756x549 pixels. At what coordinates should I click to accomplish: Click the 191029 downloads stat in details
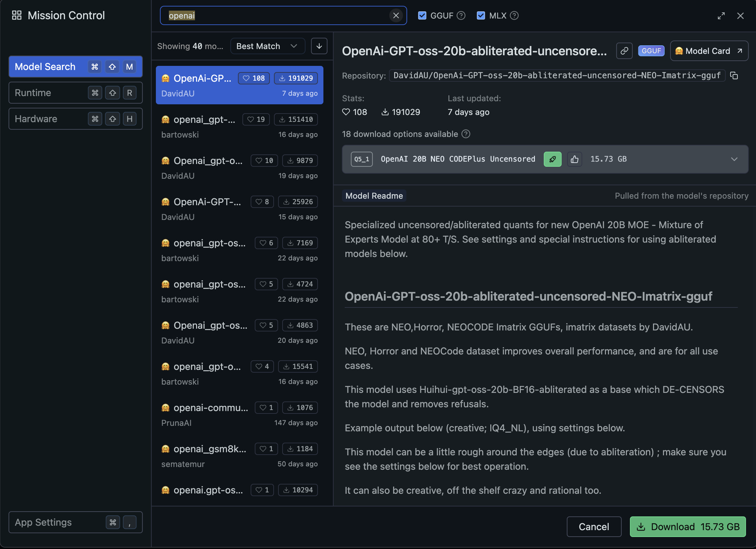click(401, 112)
